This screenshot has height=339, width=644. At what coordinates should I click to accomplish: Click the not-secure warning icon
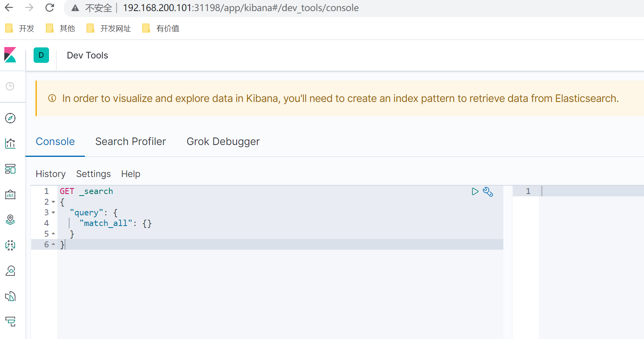[75, 8]
